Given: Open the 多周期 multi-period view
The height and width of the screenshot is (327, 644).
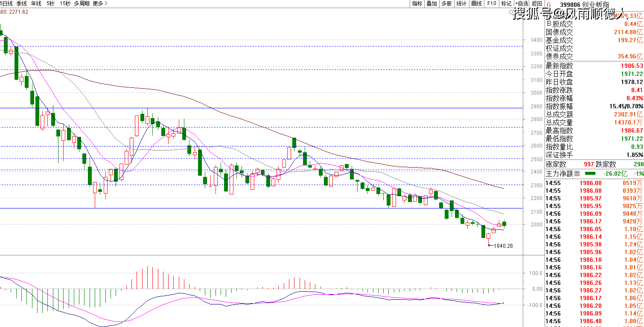Looking at the screenshot, I should point(82,3).
